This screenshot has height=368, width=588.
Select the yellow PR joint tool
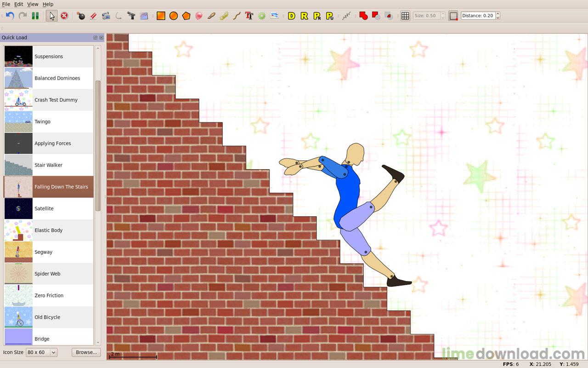pos(317,16)
